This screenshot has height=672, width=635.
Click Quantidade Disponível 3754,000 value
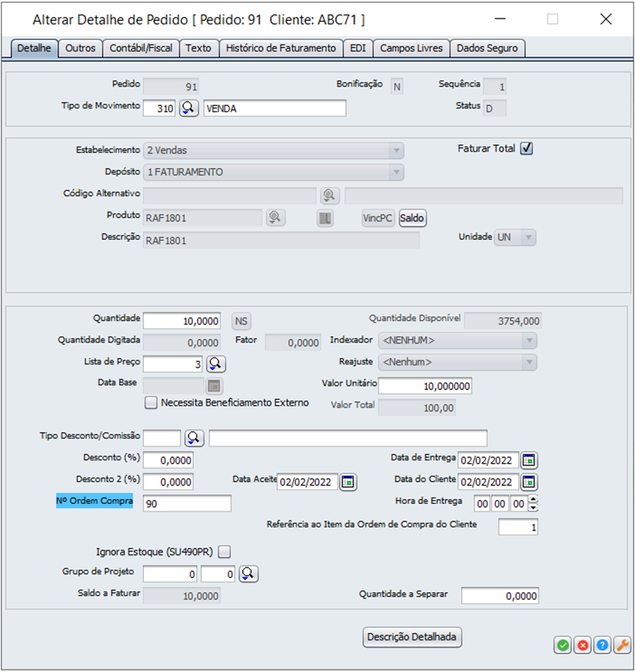[503, 321]
